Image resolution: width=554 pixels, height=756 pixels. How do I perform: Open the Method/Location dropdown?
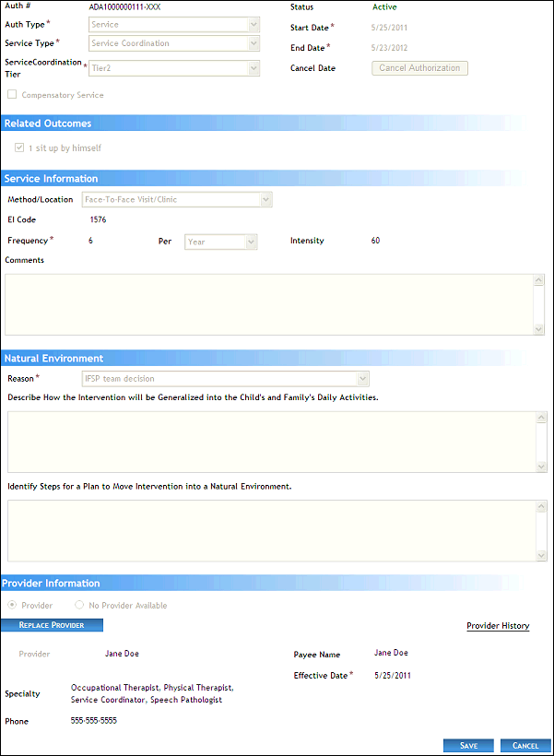177,199
